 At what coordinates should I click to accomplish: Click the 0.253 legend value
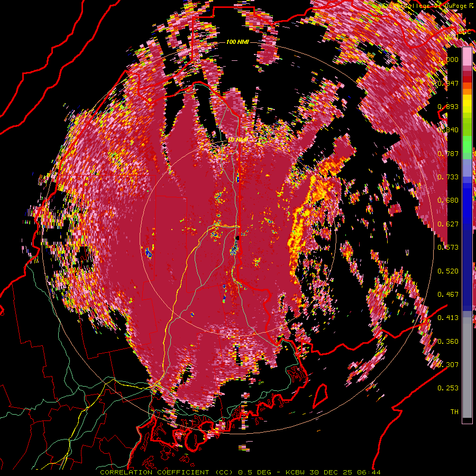pyautogui.click(x=448, y=388)
